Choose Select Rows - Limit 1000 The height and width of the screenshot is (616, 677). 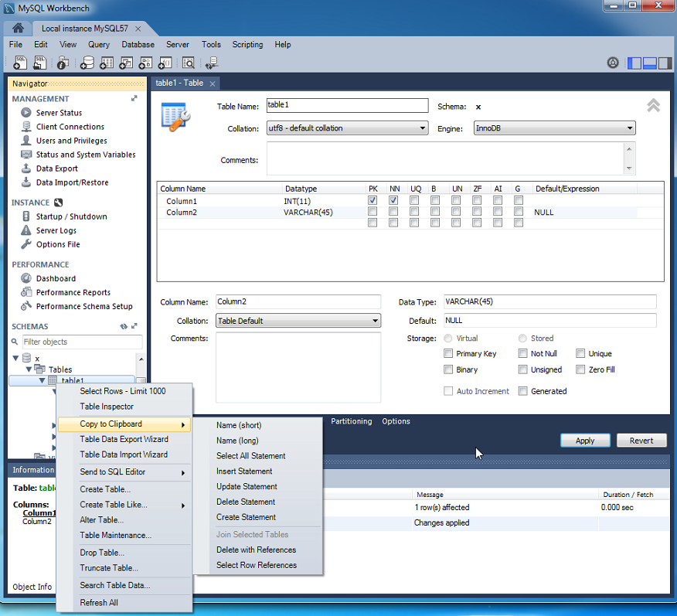click(x=124, y=391)
